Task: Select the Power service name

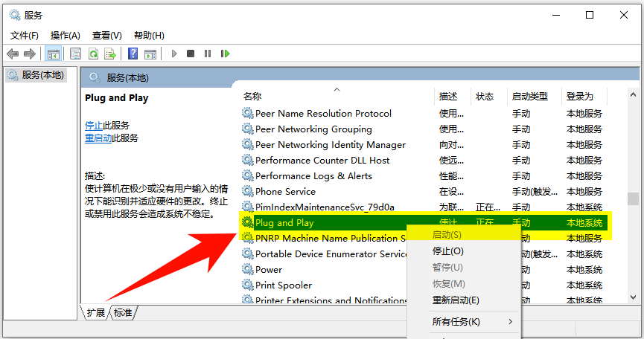Action: [269, 269]
